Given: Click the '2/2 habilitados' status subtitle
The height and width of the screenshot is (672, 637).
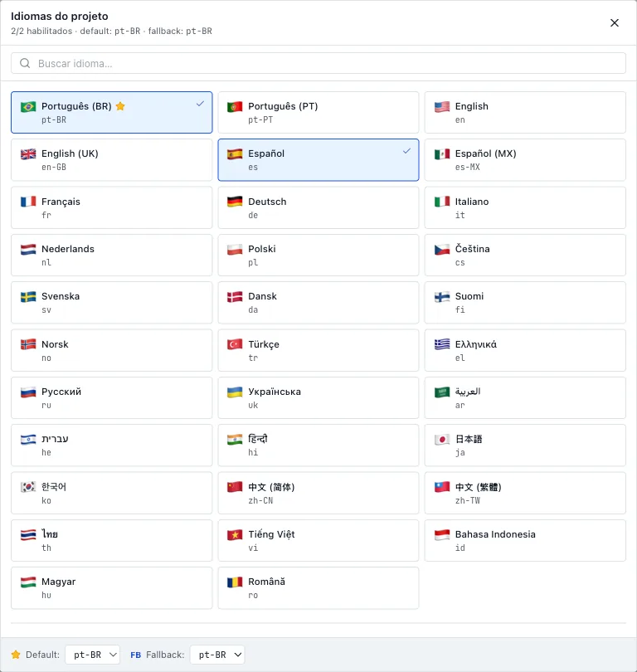Looking at the screenshot, I should click(41, 31).
